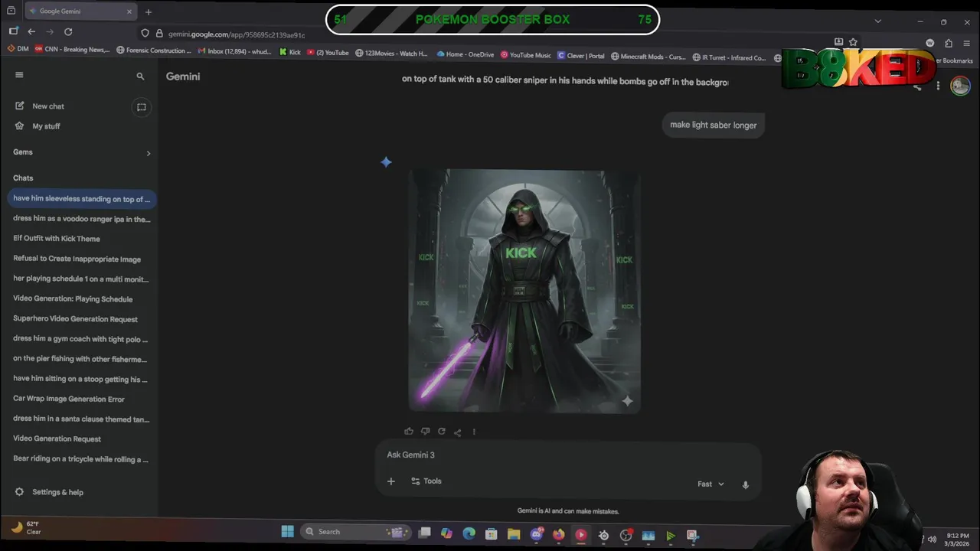Screen dimensions: 980x551
Task: Click the thumbs down bad response icon
Action: [x=425, y=432]
